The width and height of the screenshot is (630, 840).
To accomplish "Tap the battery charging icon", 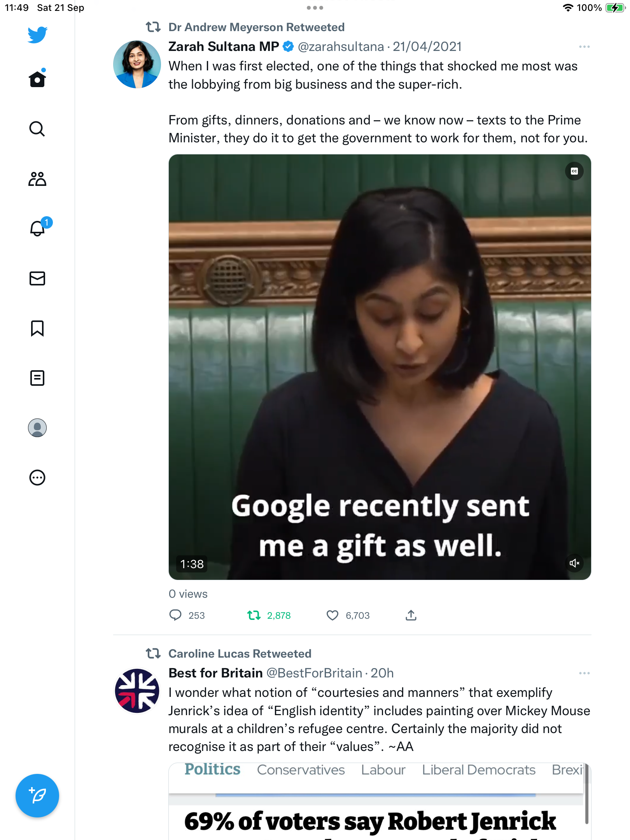I will tap(614, 8).
